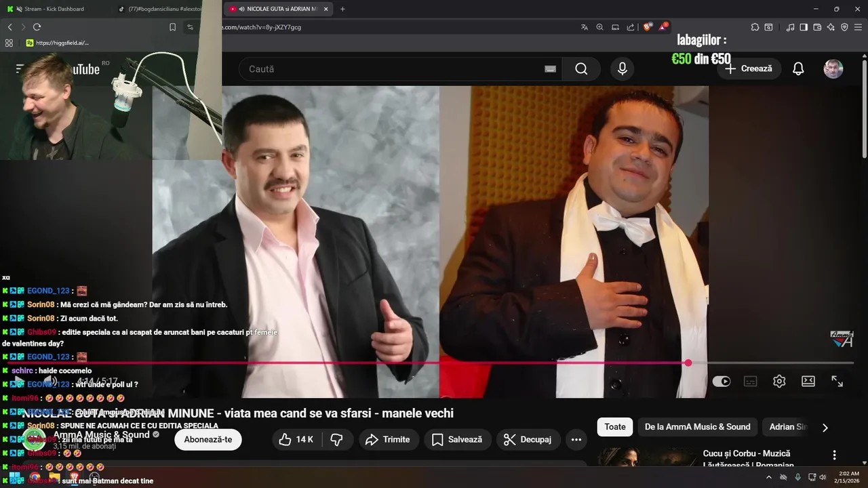Open more actions three-dot menu under video
Screen dimensions: 868x488
pyautogui.click(x=576, y=440)
